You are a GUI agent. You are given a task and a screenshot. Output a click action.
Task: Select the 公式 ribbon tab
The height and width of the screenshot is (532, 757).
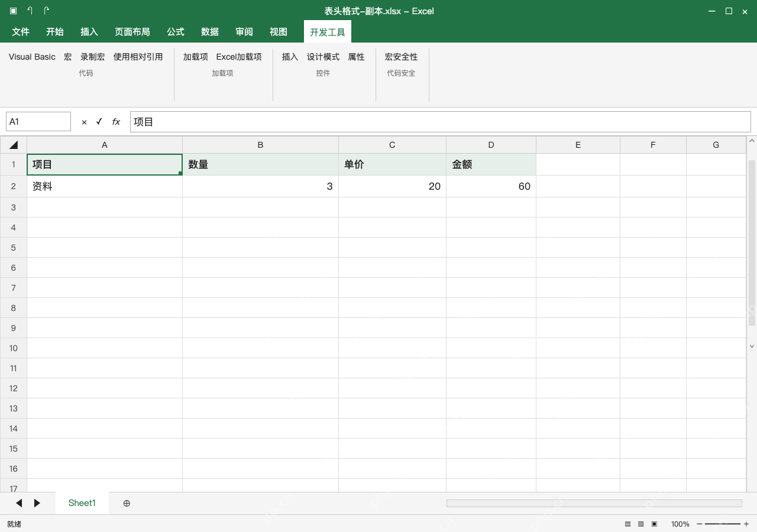[x=176, y=32]
